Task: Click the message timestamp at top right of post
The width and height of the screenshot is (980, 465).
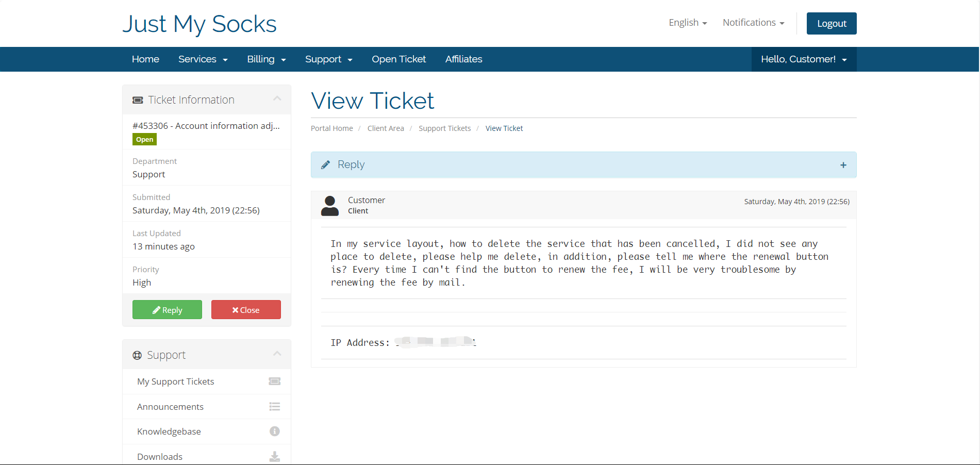Action: point(797,202)
